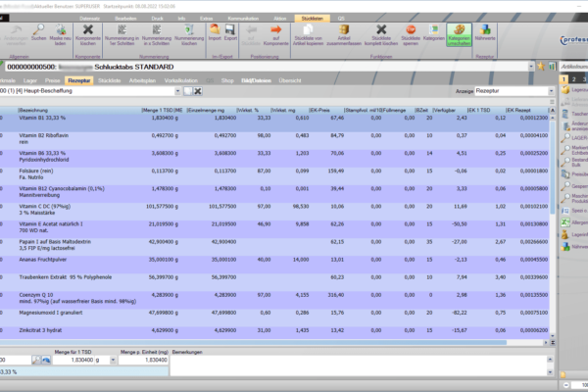Screen dimensions: 588x392
Task: Click the search icon beside the bottom article field
Action: pos(36,360)
